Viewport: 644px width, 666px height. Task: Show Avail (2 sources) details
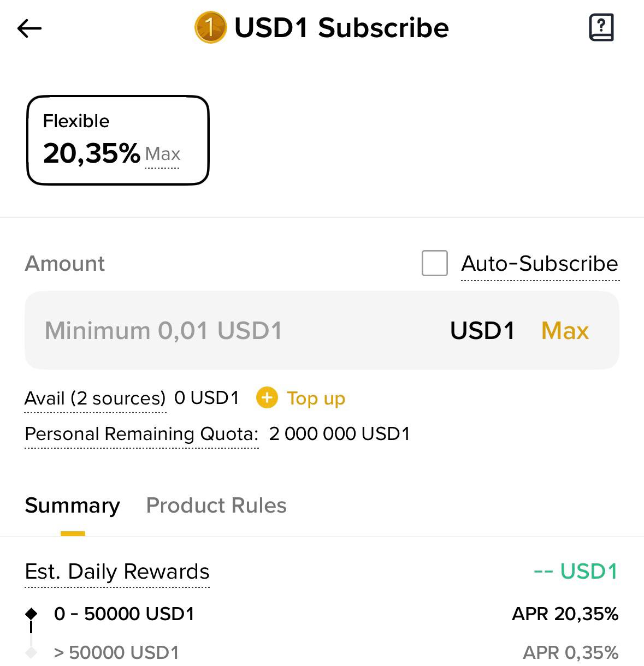tap(95, 399)
